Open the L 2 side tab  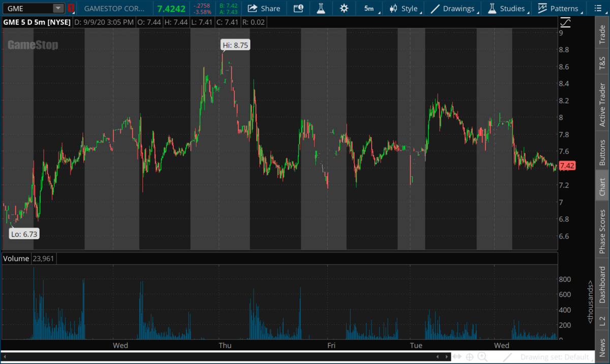(x=602, y=321)
